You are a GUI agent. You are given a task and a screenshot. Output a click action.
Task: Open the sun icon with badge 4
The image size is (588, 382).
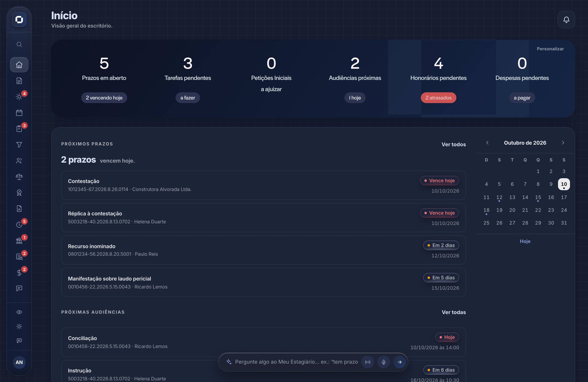[x=19, y=97]
